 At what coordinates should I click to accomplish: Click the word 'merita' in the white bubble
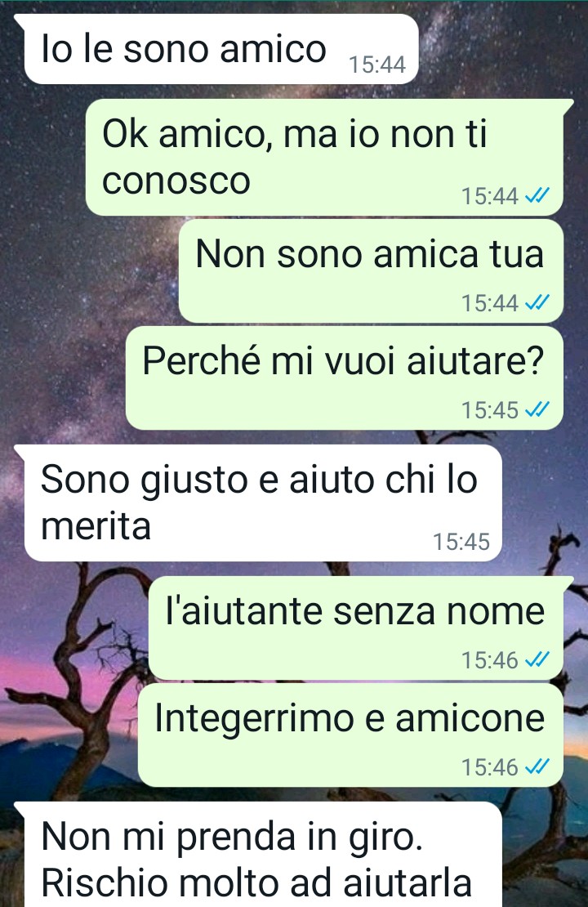pos(96,526)
